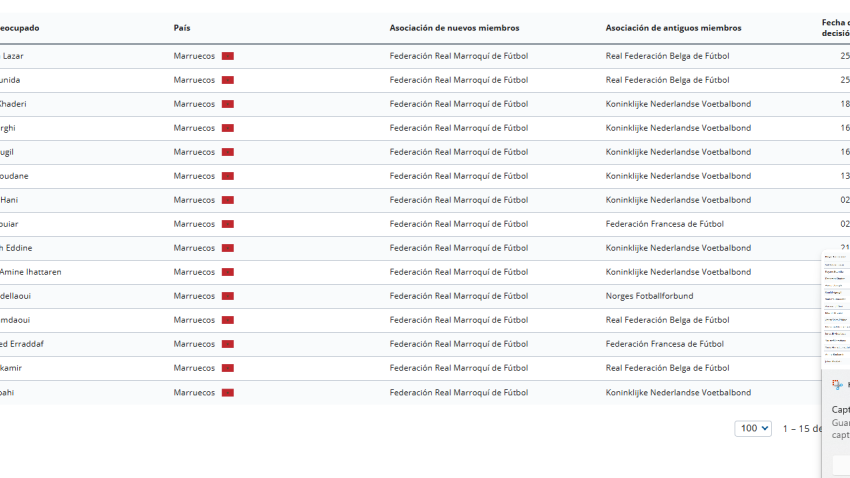Click the first Real Federación Belga de Fútbol cell
The image size is (850, 478).
667,56
